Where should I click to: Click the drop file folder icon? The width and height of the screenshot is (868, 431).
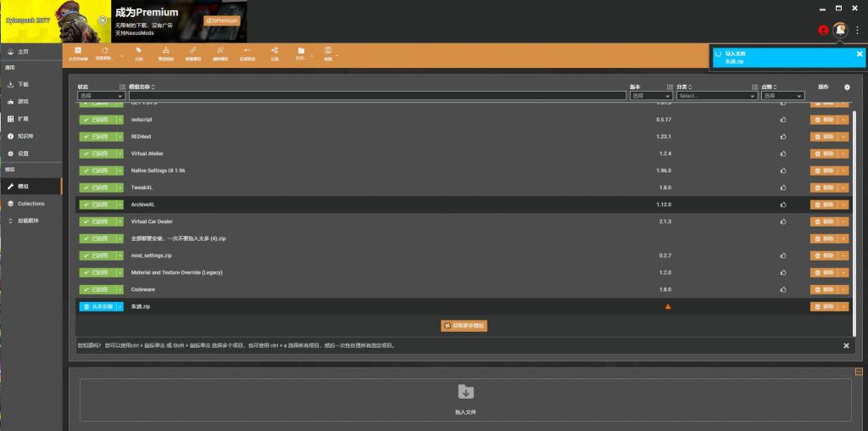pyautogui.click(x=465, y=392)
